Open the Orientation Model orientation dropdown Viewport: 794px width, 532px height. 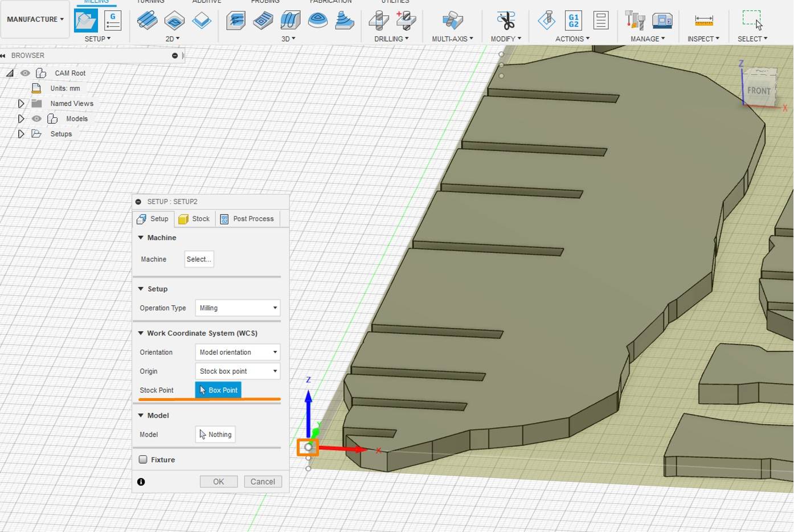click(x=238, y=353)
